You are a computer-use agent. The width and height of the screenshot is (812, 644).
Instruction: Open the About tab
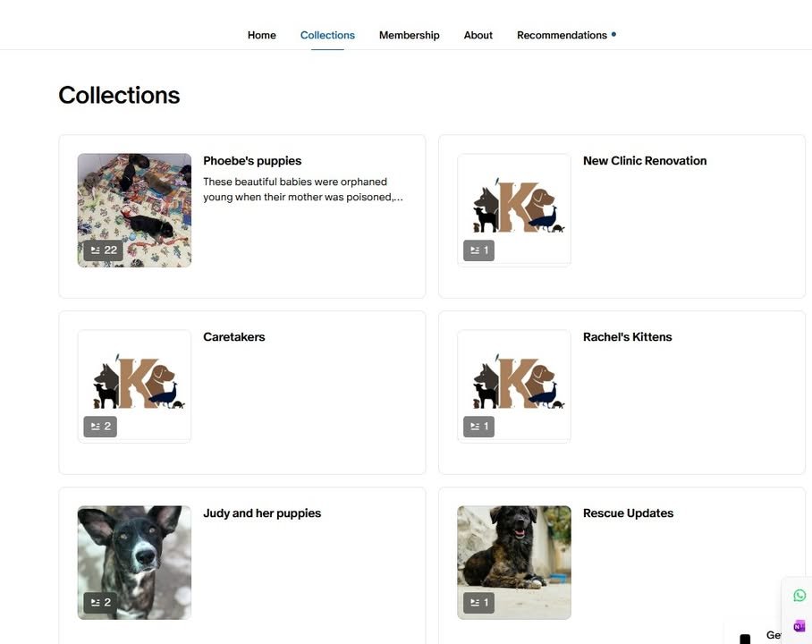(x=478, y=35)
